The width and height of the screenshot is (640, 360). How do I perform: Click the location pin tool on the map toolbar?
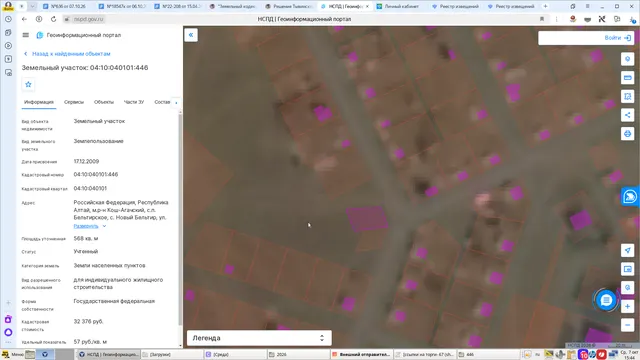pos(627,59)
